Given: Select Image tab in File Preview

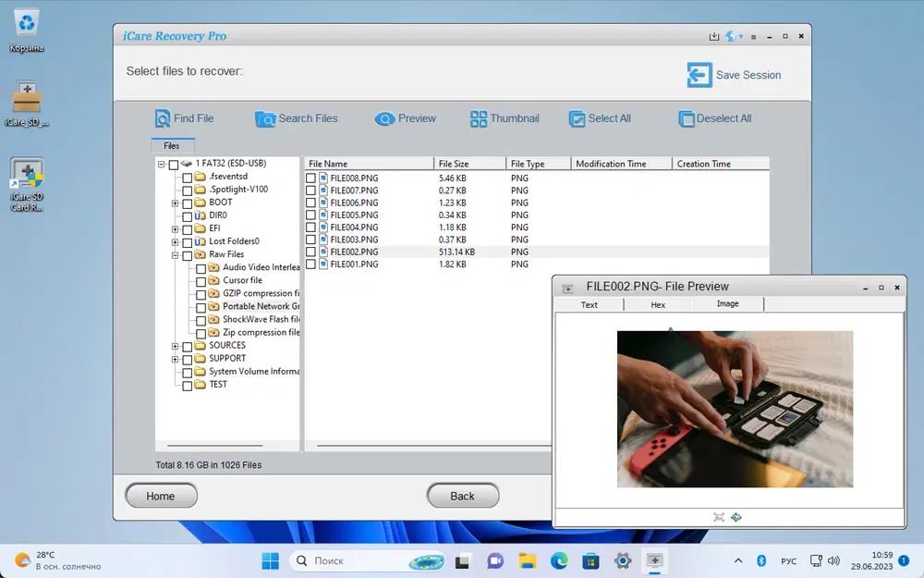Looking at the screenshot, I should pos(728,303).
